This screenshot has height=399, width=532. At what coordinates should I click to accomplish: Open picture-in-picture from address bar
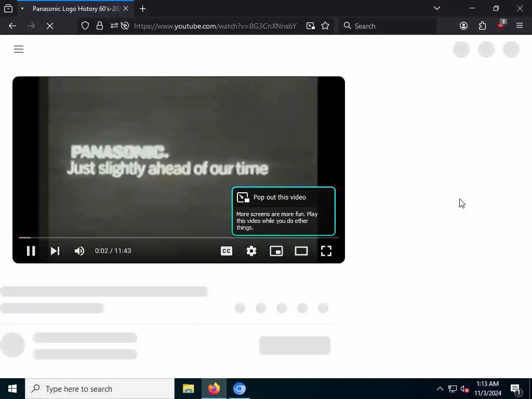click(311, 26)
